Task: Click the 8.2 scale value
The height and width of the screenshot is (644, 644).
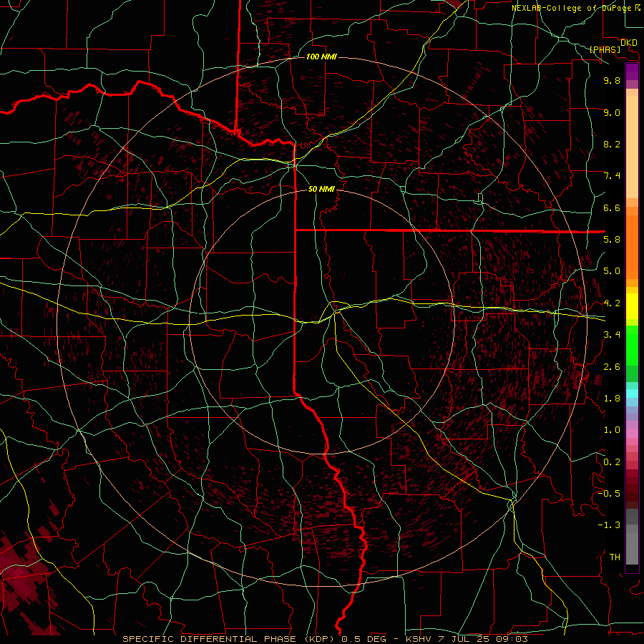Action: (612, 145)
